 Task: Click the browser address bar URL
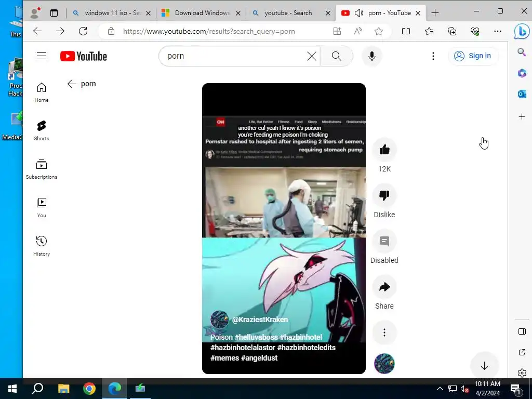click(x=209, y=31)
